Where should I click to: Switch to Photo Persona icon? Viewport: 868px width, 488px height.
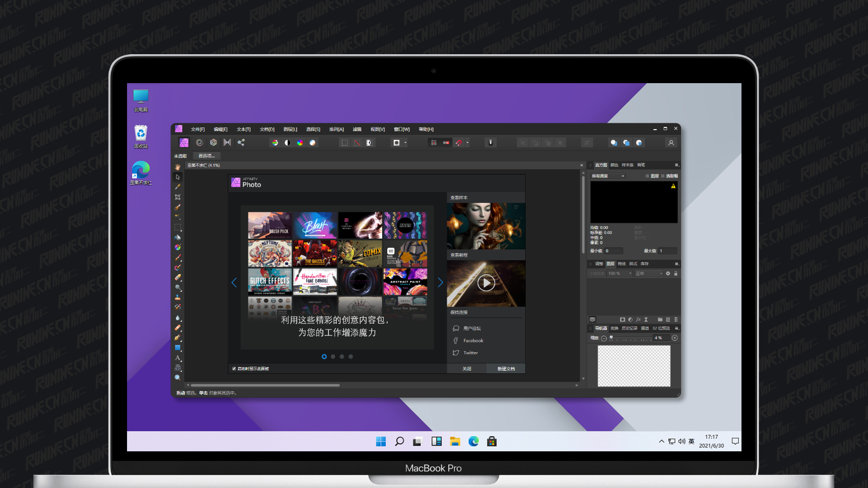click(184, 143)
